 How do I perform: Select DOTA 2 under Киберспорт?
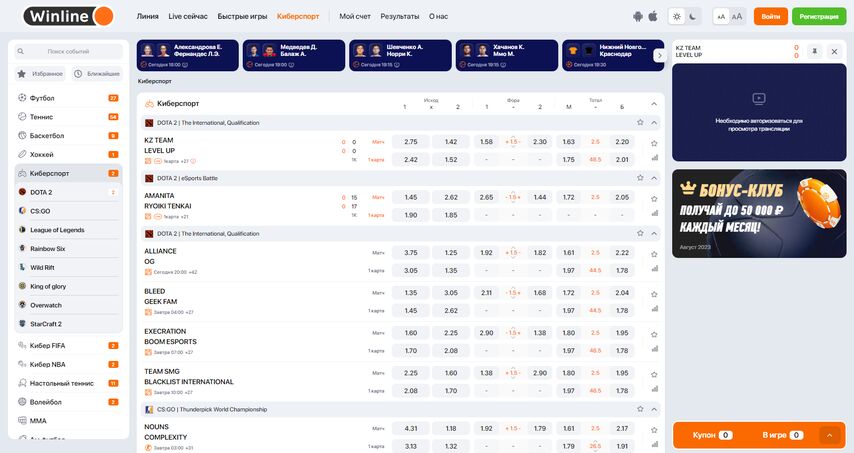(x=68, y=192)
